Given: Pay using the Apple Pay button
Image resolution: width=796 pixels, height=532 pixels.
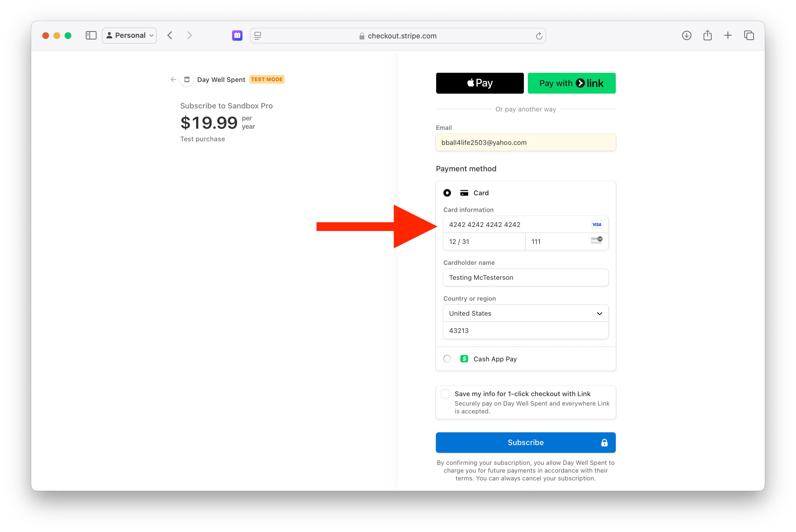Looking at the screenshot, I should [x=480, y=83].
